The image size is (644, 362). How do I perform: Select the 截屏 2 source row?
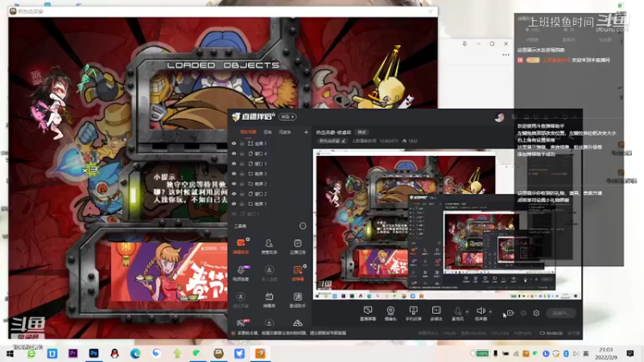[269, 184]
